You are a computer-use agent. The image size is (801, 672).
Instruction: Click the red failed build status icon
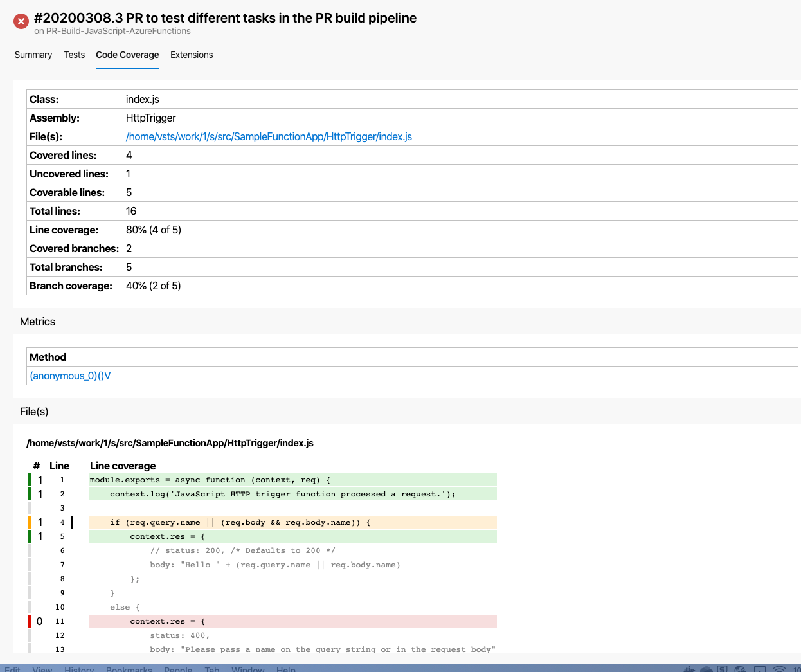point(21,21)
